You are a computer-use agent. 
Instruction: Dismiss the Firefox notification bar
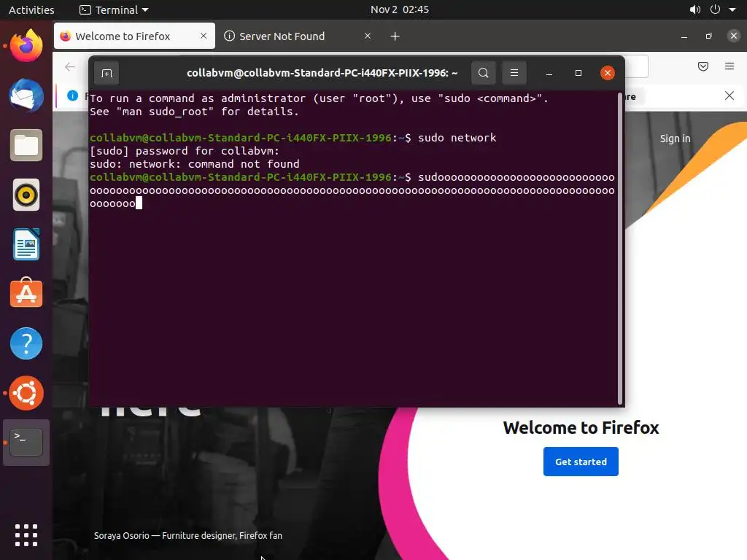pyautogui.click(x=729, y=96)
